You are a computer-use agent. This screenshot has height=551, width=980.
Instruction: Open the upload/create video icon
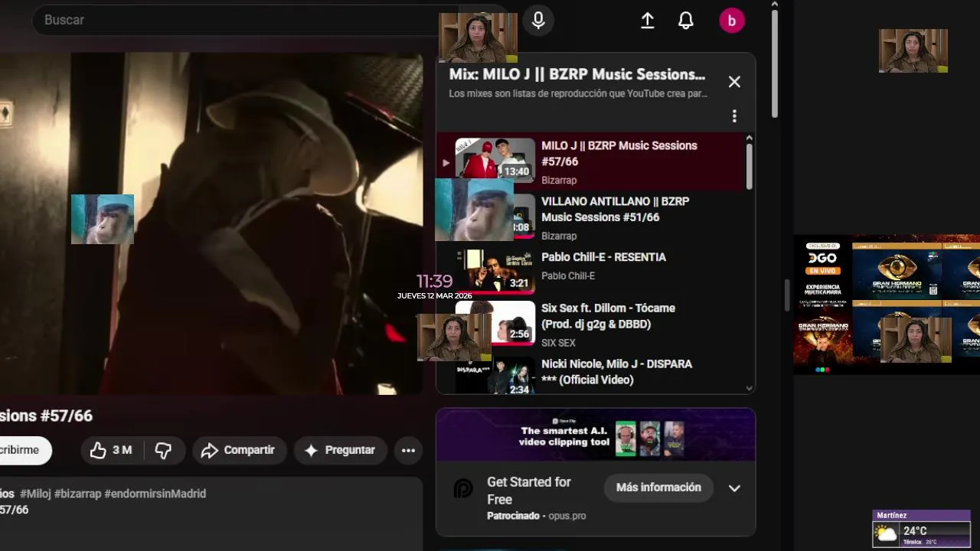[648, 21]
